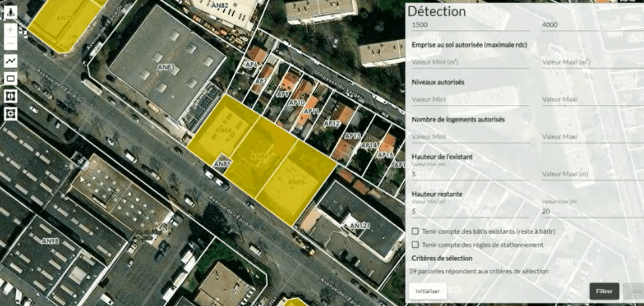The width and height of the screenshot is (644, 306).
Task: Click the Nombre de logements autorisés label
Action: click(458, 120)
